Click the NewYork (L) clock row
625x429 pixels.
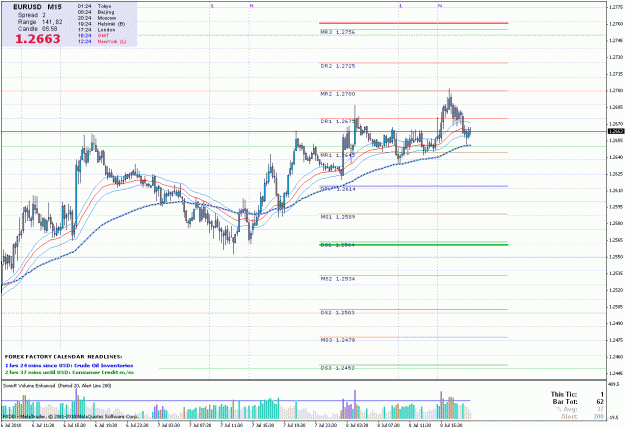102,41
